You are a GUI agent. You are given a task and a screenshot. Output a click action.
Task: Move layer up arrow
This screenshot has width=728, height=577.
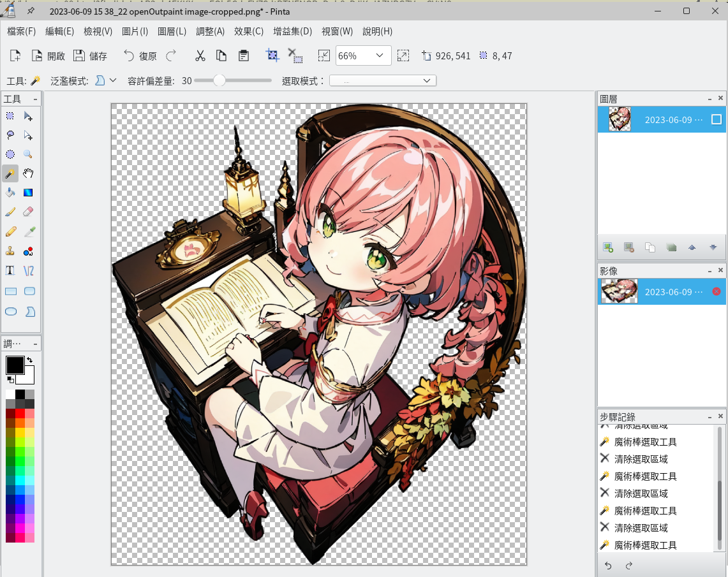[692, 247]
